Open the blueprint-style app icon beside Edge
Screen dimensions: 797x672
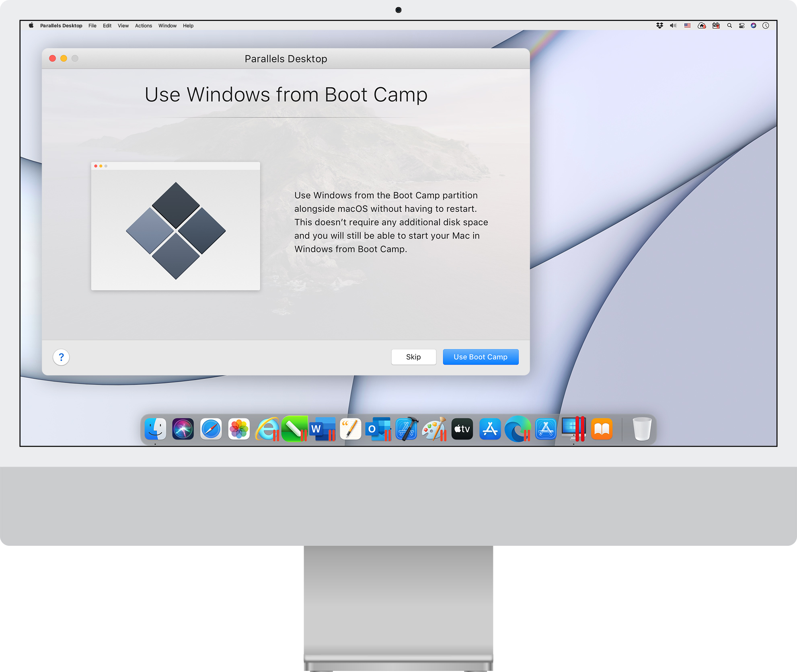coord(546,429)
